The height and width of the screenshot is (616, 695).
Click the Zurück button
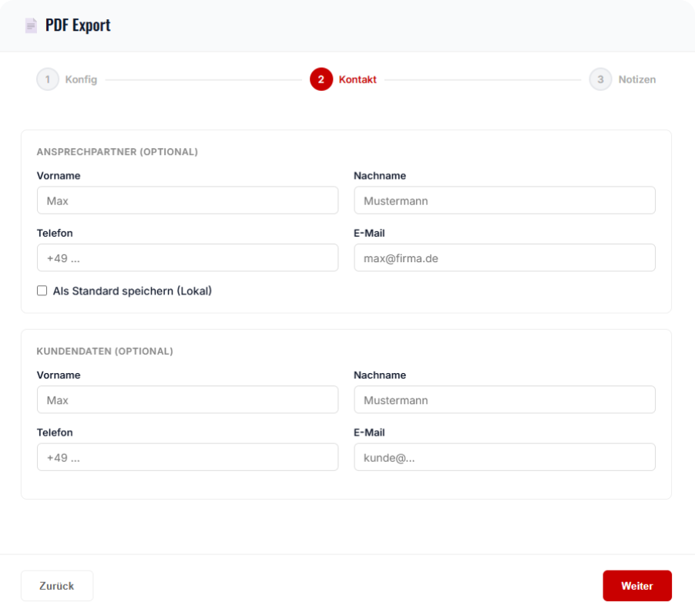[x=57, y=585]
